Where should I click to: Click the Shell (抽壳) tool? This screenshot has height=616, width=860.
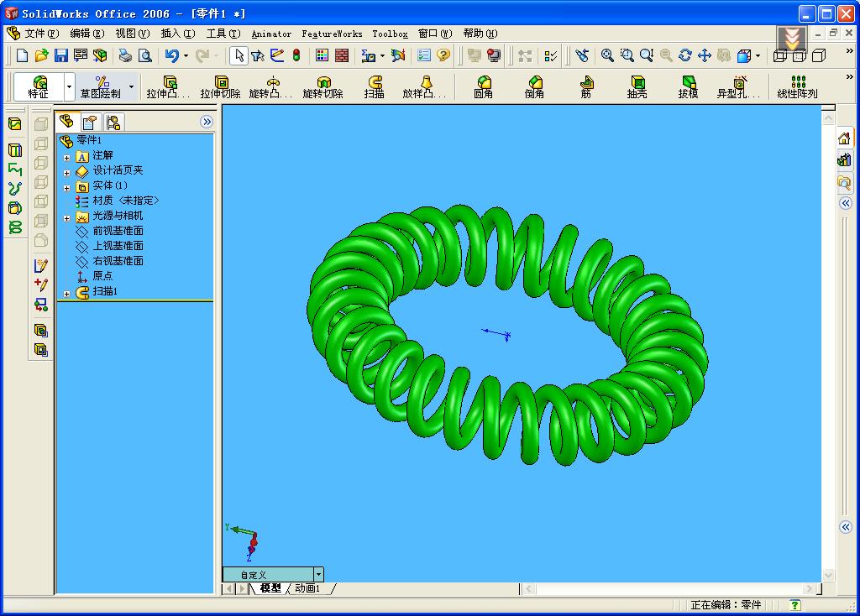637,87
